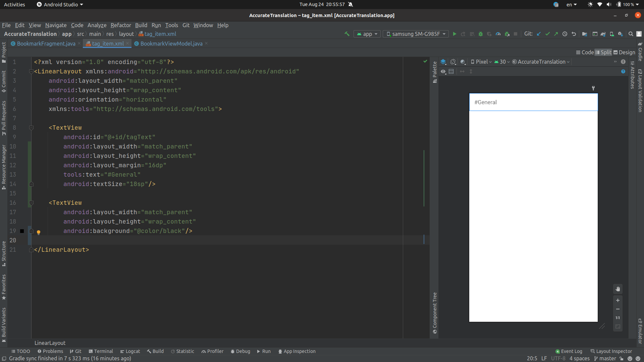The width and height of the screenshot is (644, 362).
Task: Open the SDK Manager icon
Action: (x=621, y=34)
